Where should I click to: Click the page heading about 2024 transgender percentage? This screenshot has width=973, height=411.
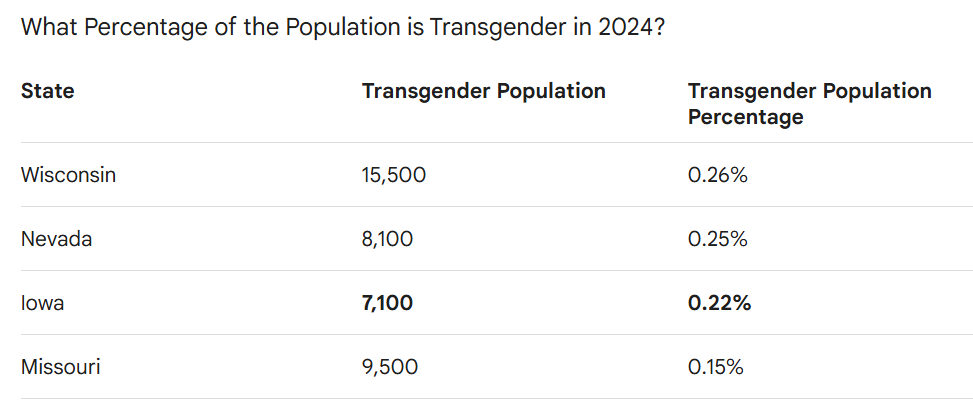point(343,27)
